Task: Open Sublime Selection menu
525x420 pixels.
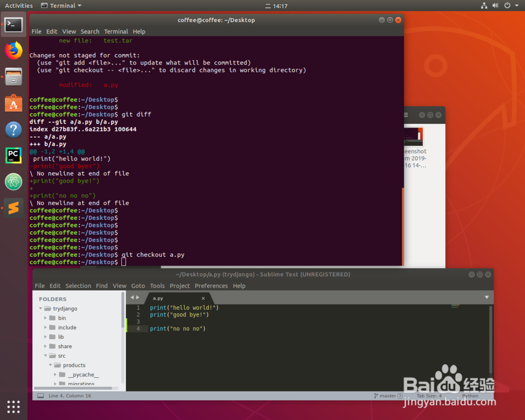Action: tap(78, 286)
